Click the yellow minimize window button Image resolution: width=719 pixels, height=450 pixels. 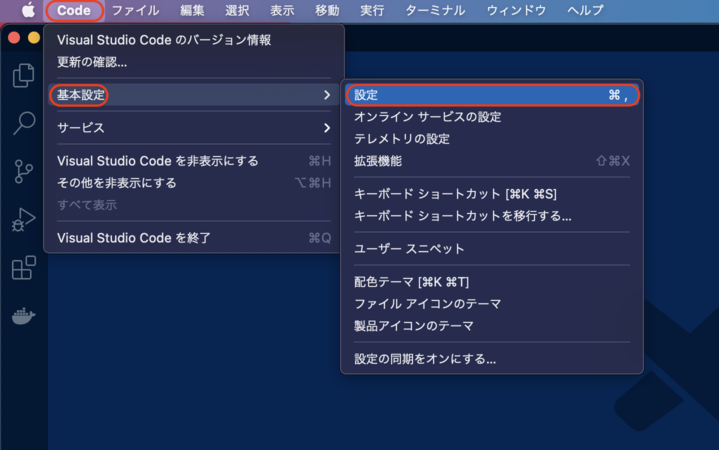point(34,38)
